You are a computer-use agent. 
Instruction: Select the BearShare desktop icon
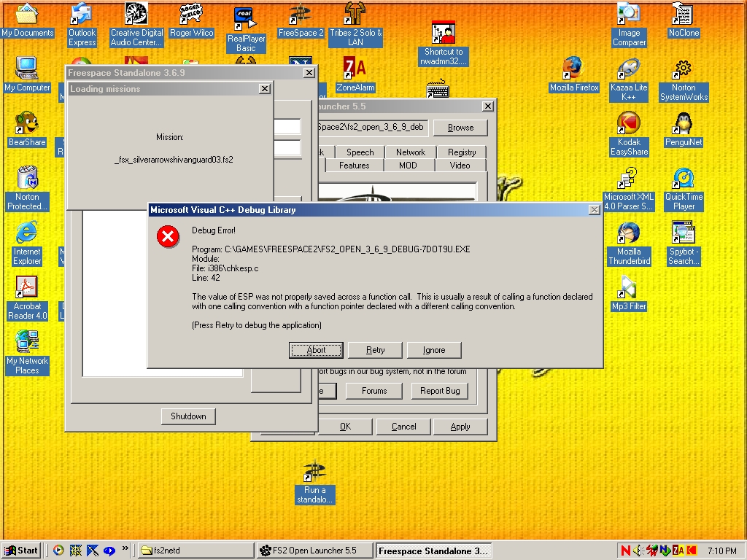[27, 130]
